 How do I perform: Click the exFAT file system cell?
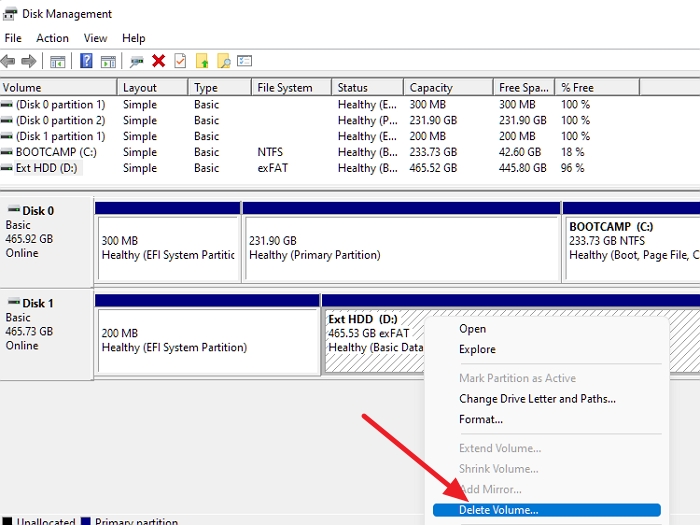pos(273,168)
